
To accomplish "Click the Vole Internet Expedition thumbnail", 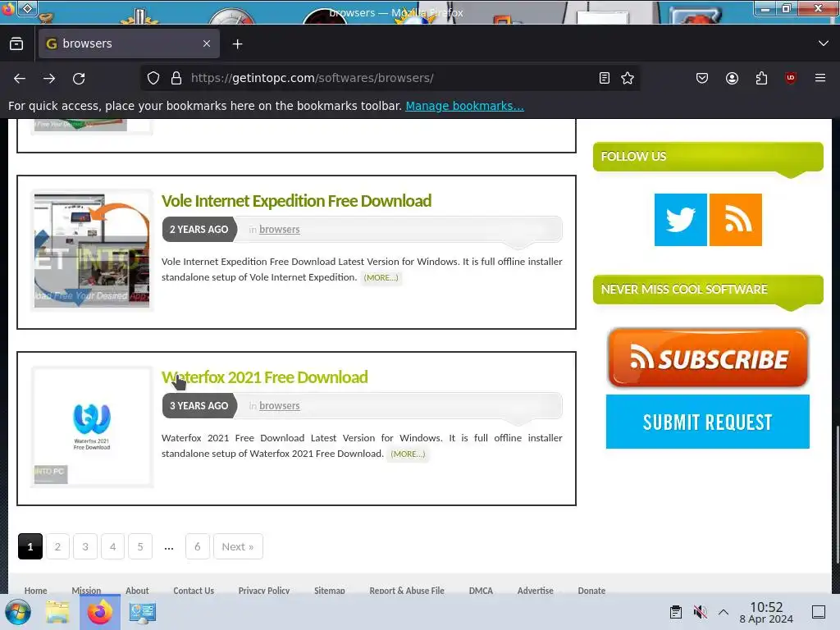I will point(92,251).
